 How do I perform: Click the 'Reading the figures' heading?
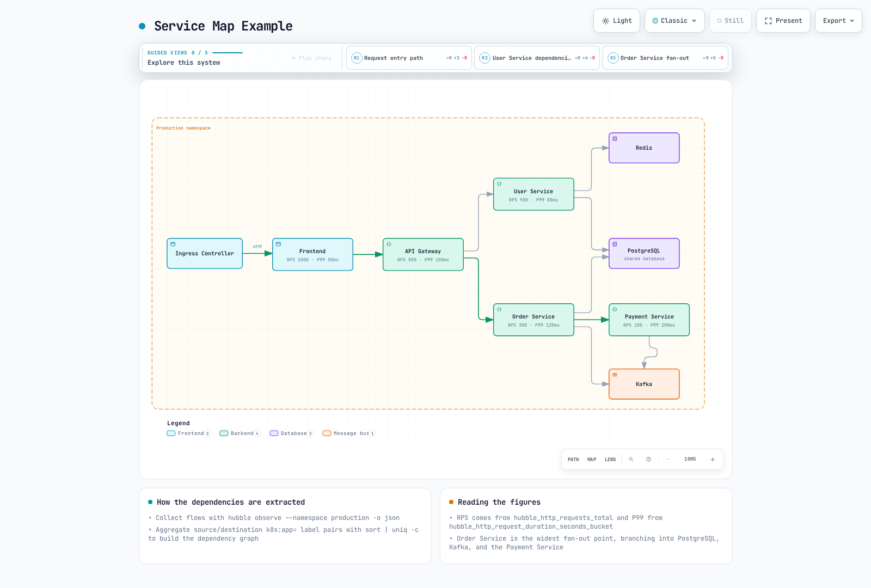point(499,502)
